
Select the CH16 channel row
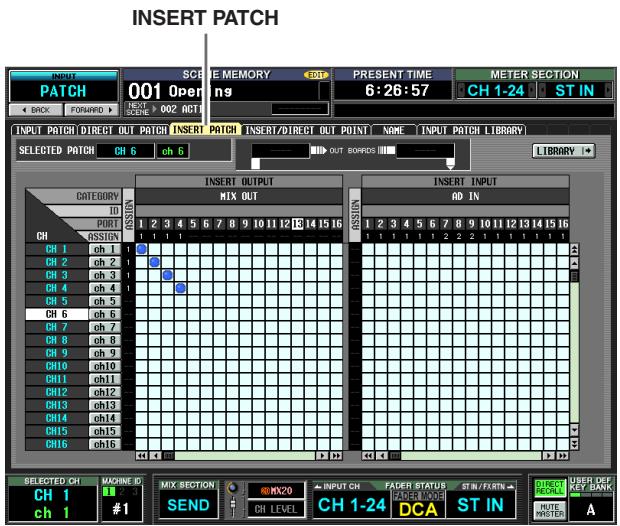(x=57, y=444)
